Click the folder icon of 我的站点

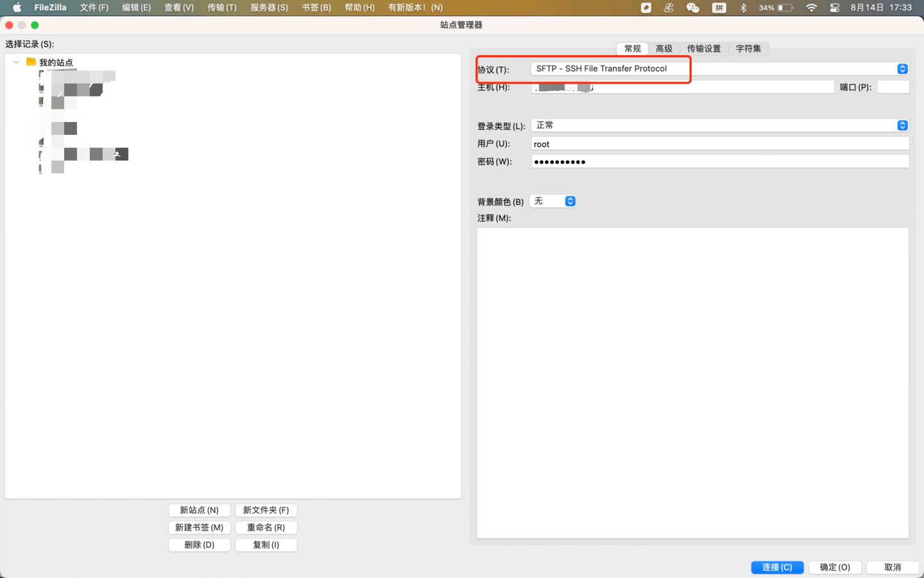click(x=31, y=62)
